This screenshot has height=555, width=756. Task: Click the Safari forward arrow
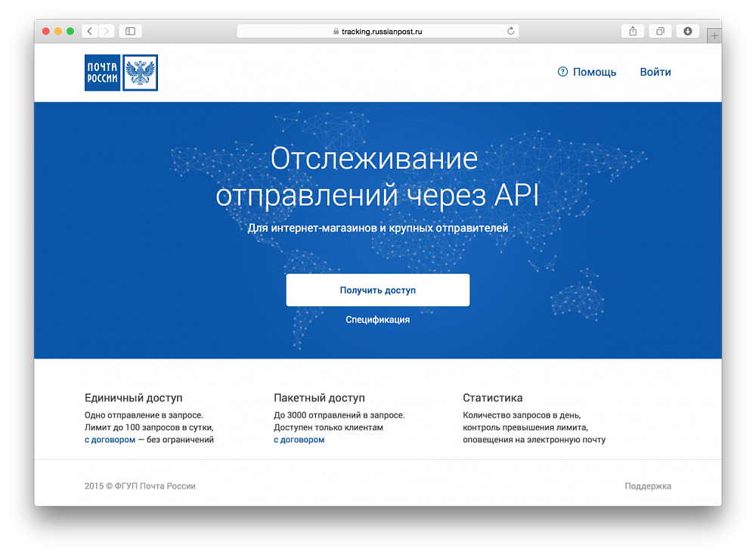[106, 31]
